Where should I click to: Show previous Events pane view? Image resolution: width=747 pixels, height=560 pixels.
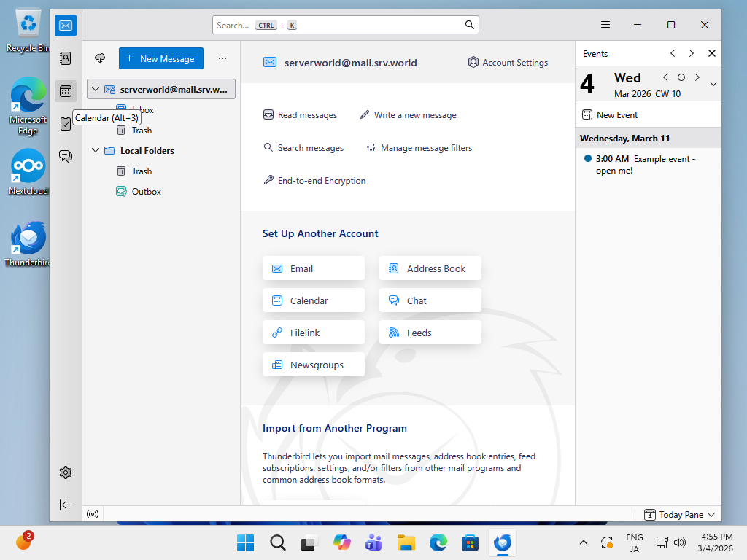[x=673, y=53]
